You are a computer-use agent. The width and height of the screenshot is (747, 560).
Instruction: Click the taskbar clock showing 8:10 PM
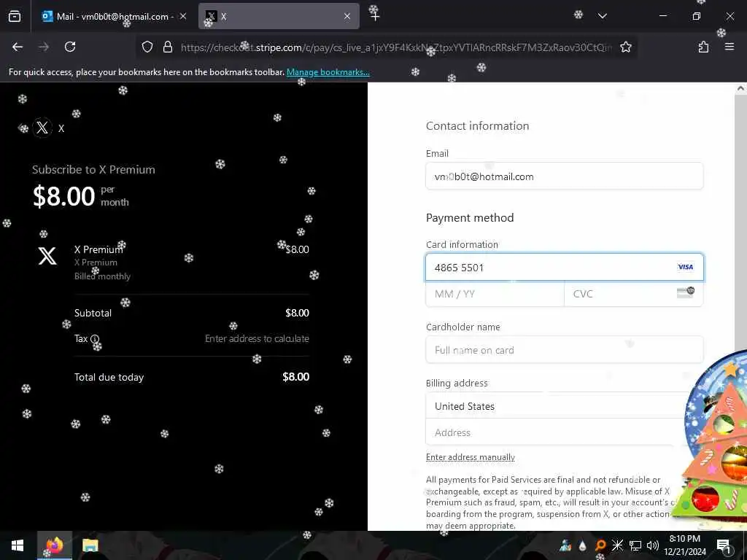point(684,545)
